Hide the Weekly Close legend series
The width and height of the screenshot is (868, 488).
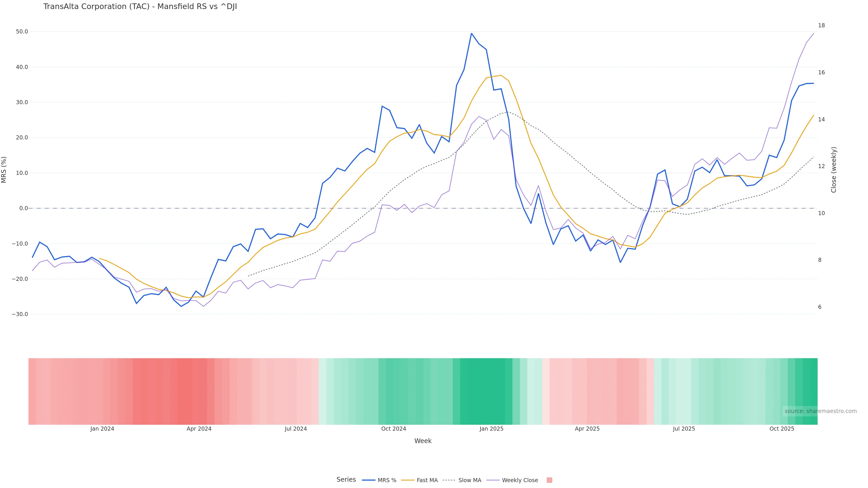[x=512, y=480]
